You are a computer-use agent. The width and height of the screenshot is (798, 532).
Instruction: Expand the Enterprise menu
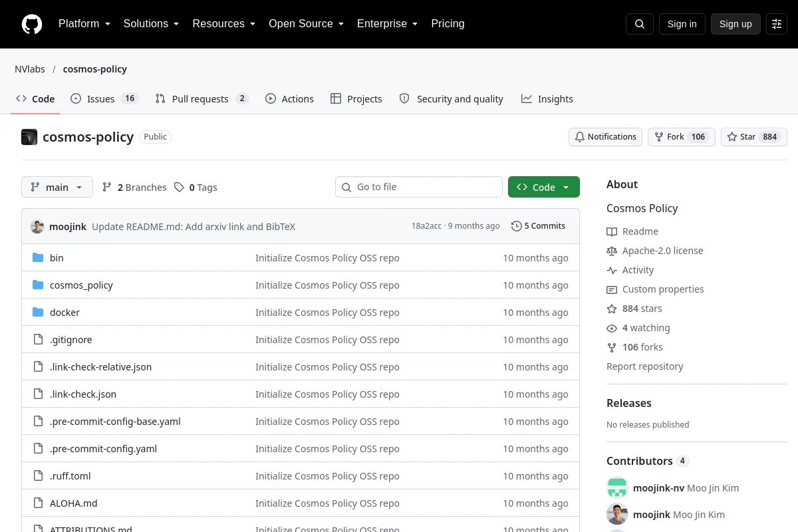pyautogui.click(x=388, y=24)
